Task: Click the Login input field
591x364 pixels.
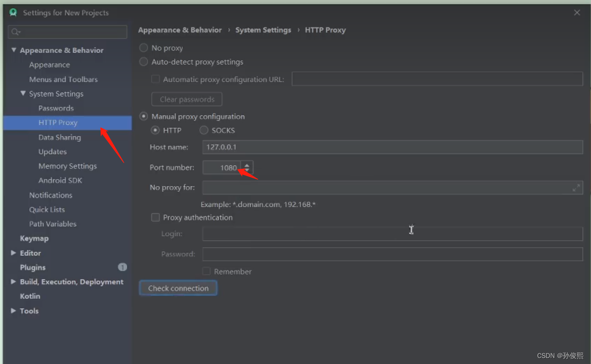Action: click(x=393, y=234)
